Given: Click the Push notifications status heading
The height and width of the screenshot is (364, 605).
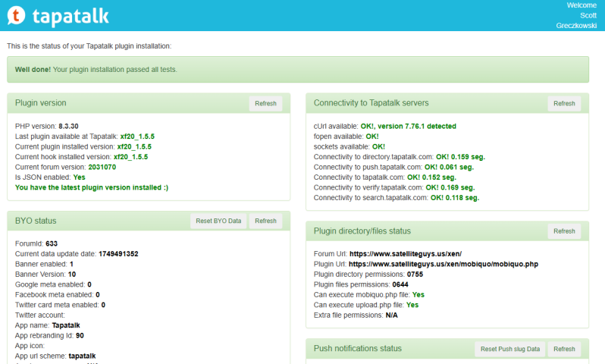Looking at the screenshot, I should [358, 348].
